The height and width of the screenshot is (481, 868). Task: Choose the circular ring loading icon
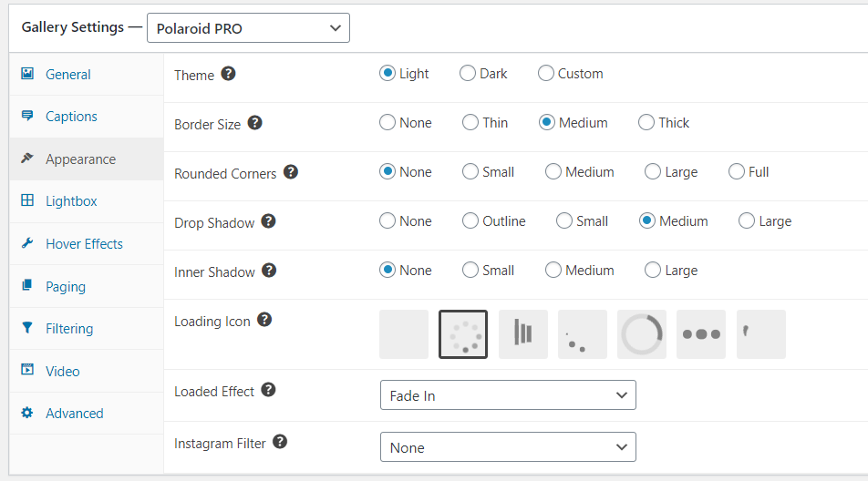pyautogui.click(x=642, y=334)
